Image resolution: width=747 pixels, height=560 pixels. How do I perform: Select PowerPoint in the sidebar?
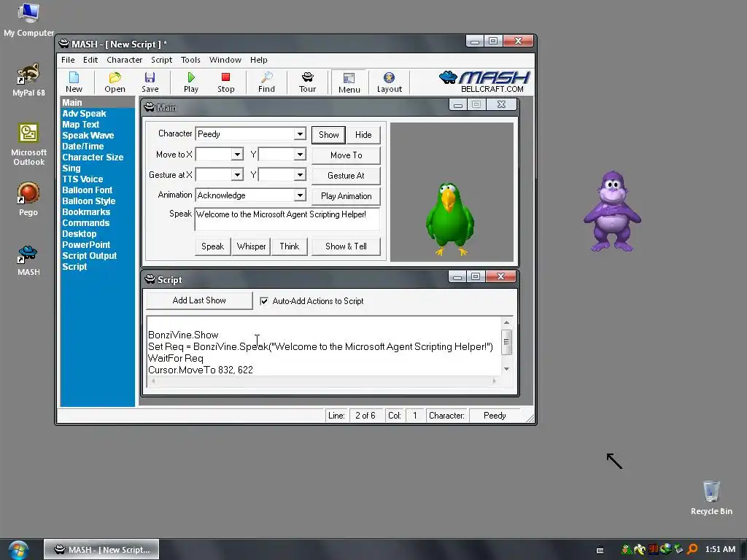click(x=86, y=245)
